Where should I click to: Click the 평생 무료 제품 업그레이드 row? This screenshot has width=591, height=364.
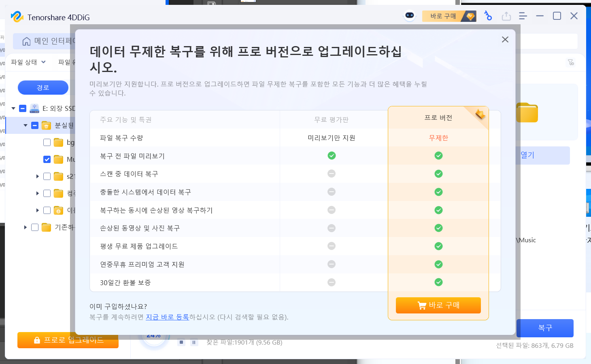coord(139,246)
